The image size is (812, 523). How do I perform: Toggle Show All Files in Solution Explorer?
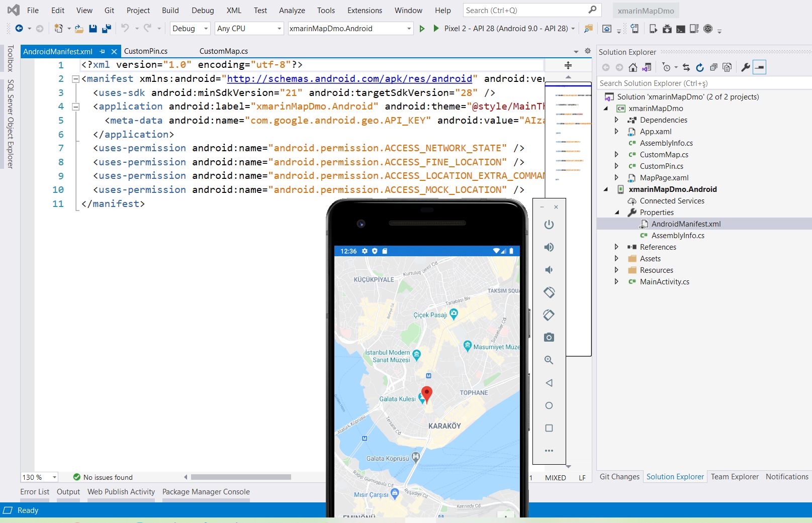click(x=727, y=67)
